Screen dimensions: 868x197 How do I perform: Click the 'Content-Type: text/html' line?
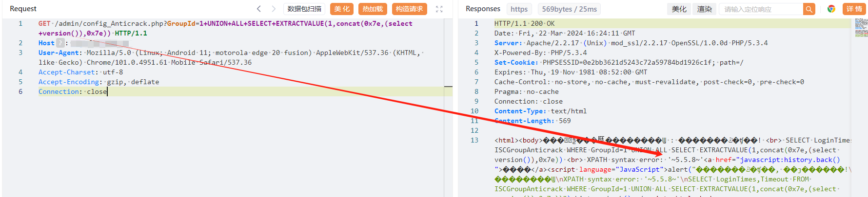tap(540, 111)
